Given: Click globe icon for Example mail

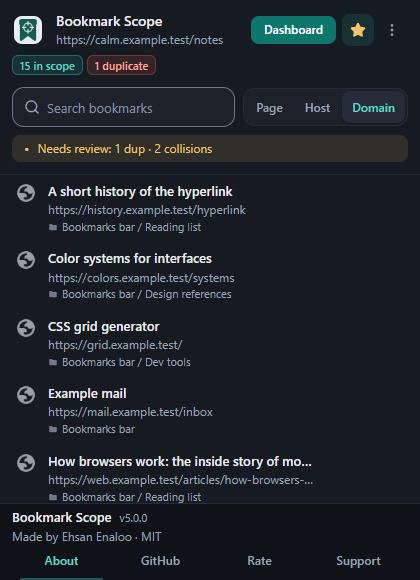Looking at the screenshot, I should tap(26, 395).
